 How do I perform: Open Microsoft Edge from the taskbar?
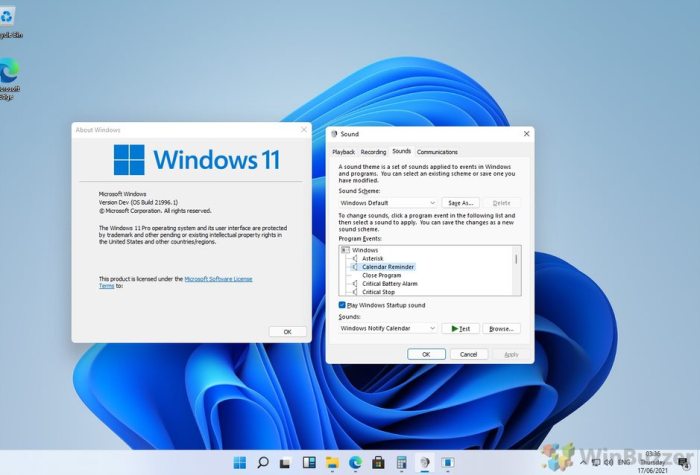(355, 462)
